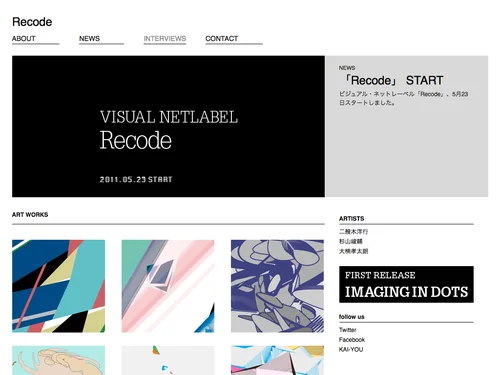Go to the NEWS section
500x375 pixels.
pos(89,39)
